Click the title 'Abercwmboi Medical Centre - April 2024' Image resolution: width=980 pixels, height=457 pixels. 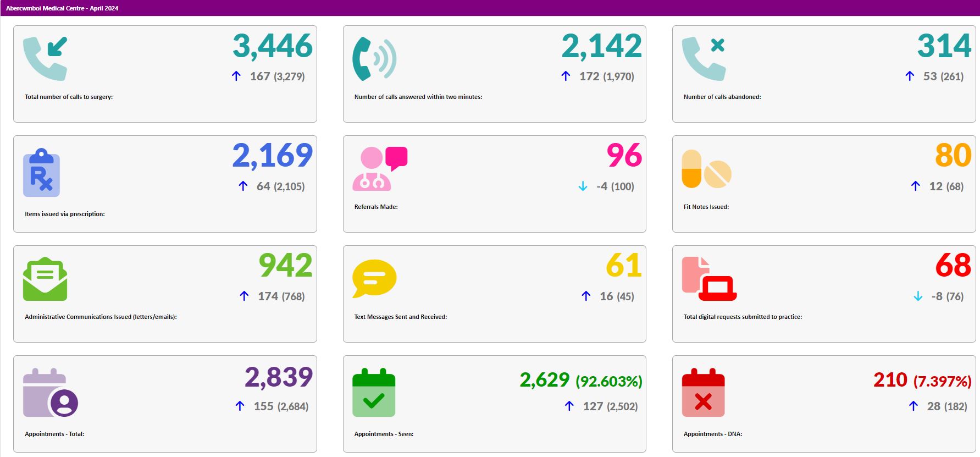62,8
